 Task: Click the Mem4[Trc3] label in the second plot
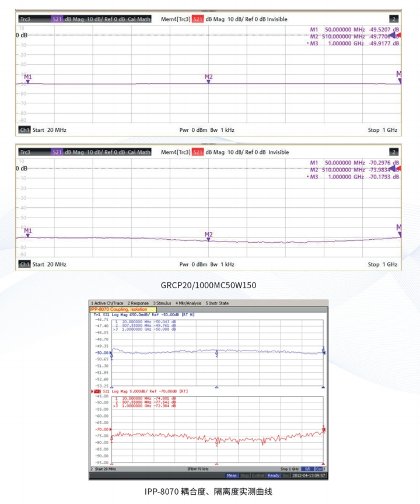pyautogui.click(x=175, y=152)
